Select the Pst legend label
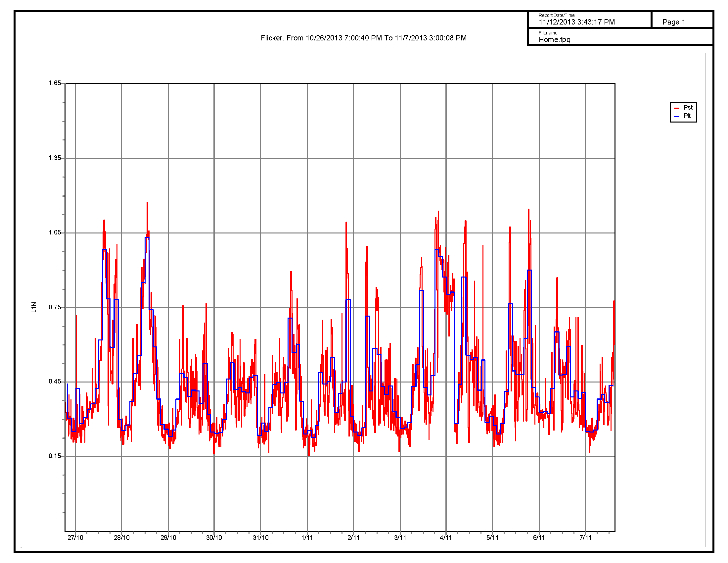728x563 pixels. [688, 108]
